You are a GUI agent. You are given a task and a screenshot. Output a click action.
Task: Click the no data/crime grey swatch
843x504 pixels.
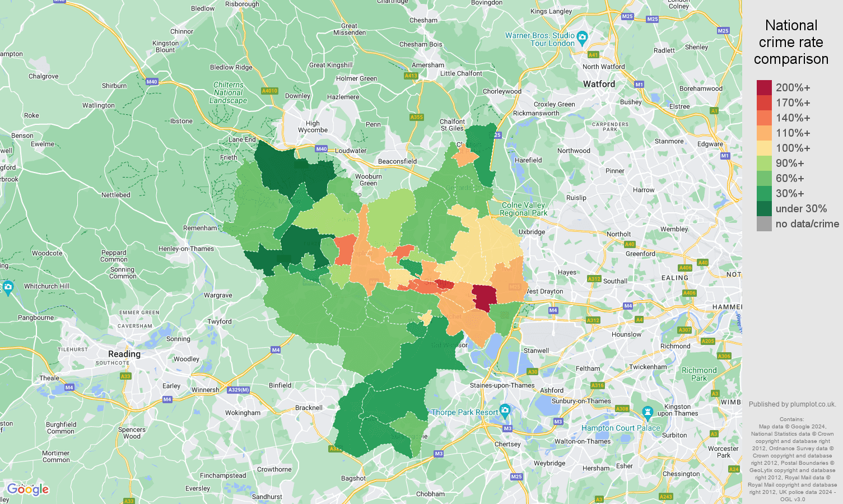764,224
